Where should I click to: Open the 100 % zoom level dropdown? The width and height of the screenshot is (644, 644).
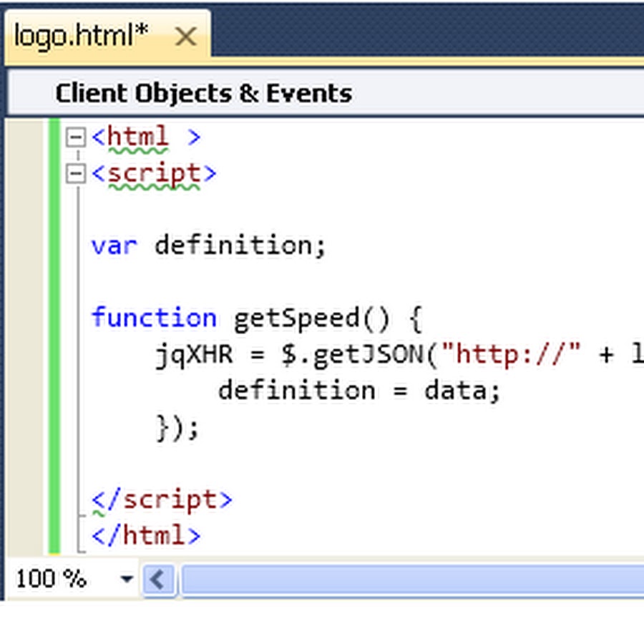127,579
